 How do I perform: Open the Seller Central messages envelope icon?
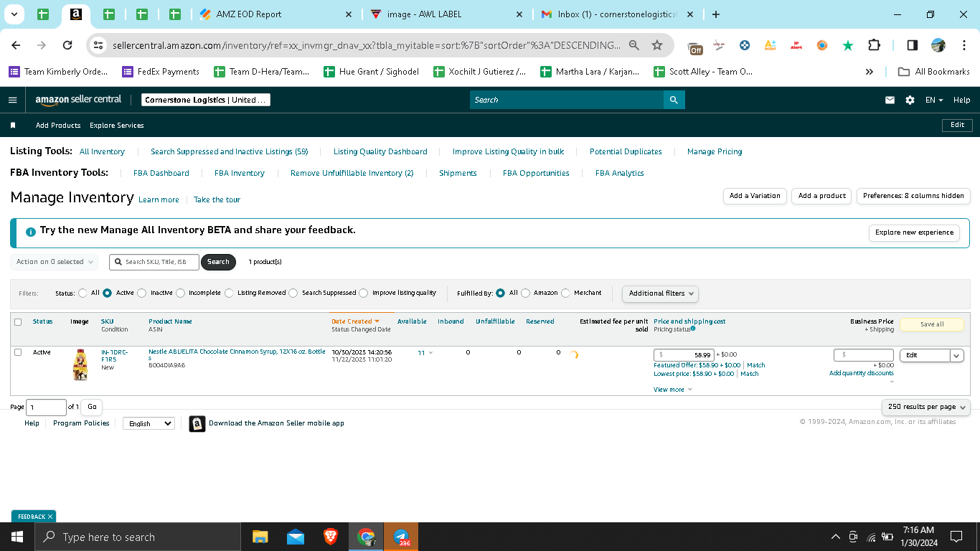[890, 100]
